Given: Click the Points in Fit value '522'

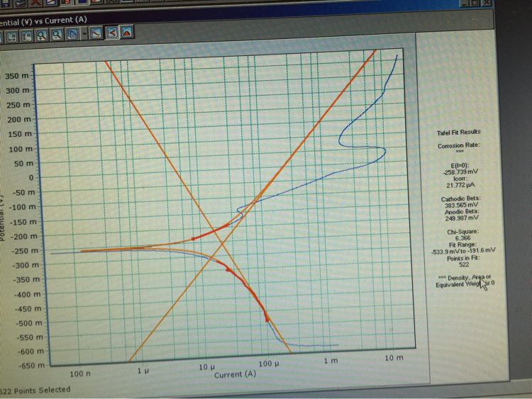Looking at the screenshot, I should (x=464, y=264).
